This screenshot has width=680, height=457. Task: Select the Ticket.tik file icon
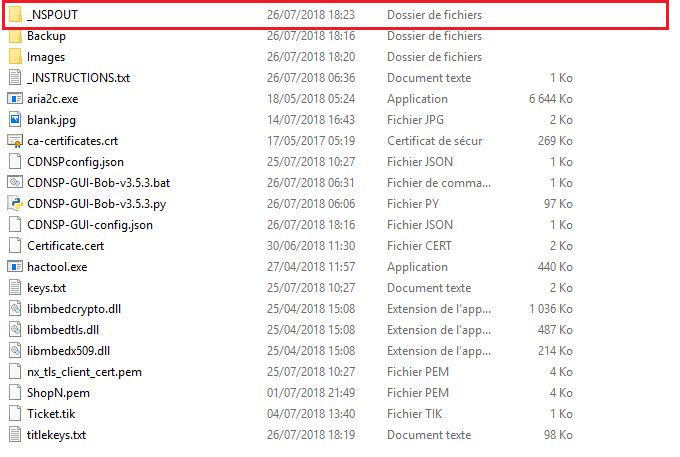click(15, 414)
